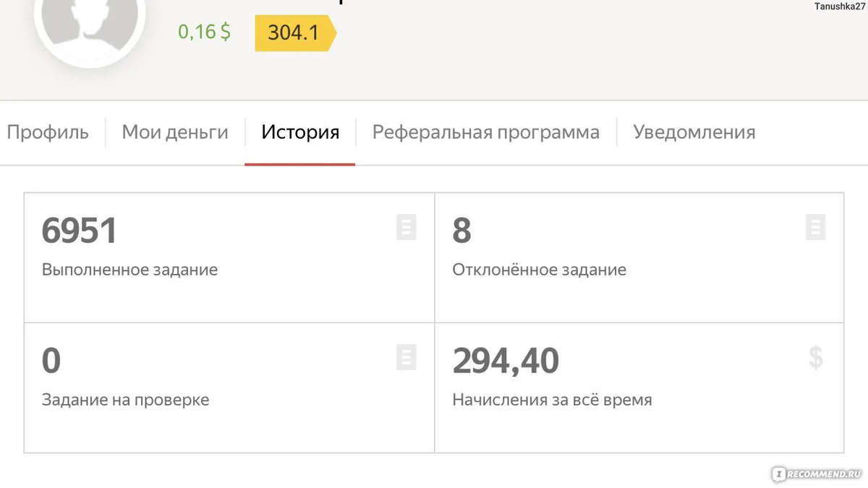
Task: Open the Реферальная программа tab
Action: tap(485, 132)
